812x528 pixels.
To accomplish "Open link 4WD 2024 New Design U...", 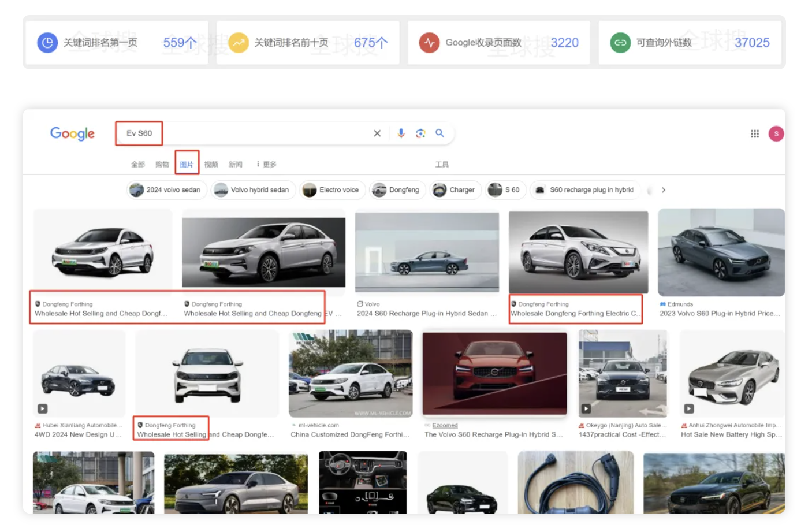I will pos(78,434).
